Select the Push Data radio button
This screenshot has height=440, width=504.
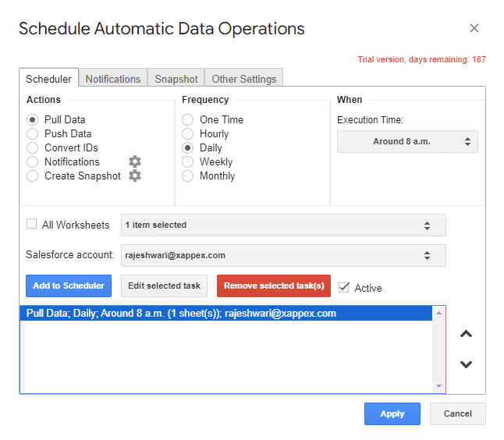(x=33, y=134)
